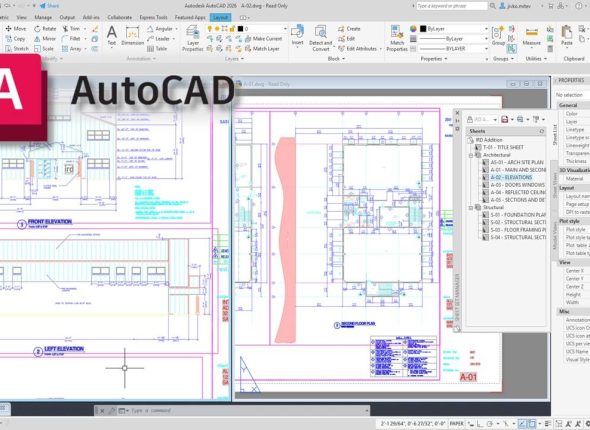Select AS-01 - ARCH SITE PLAN sheet
Image resolution: width=590 pixels, height=430 pixels.
(x=517, y=163)
